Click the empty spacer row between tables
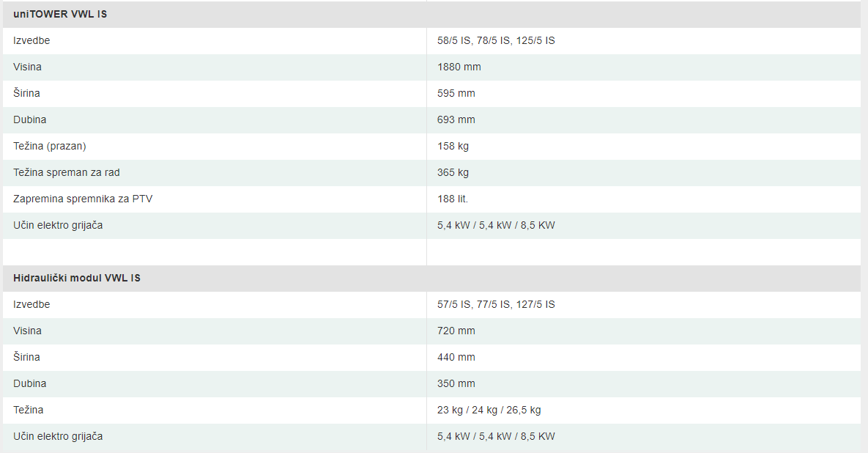868x453 pixels. 431,252
